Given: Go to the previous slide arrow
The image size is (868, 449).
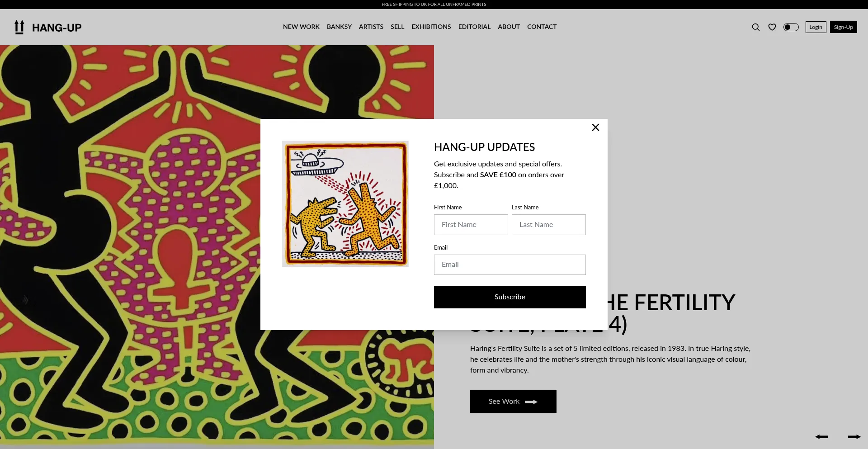Looking at the screenshot, I should point(821,437).
